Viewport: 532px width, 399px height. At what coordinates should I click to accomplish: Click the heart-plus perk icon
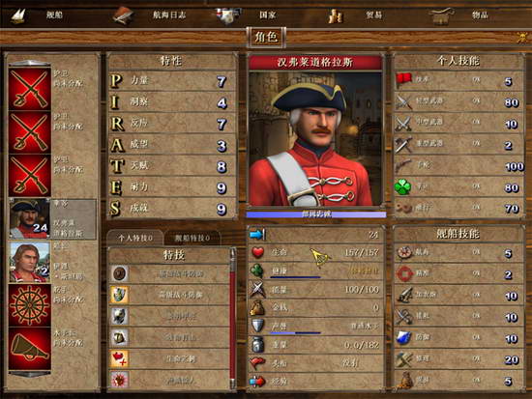pos(119,358)
